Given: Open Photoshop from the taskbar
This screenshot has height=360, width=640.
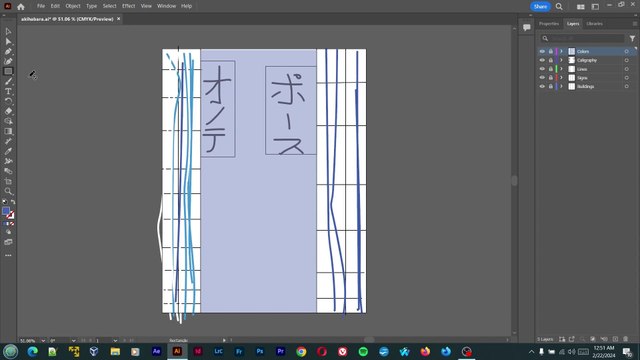Looking at the screenshot, I should pos(260,351).
